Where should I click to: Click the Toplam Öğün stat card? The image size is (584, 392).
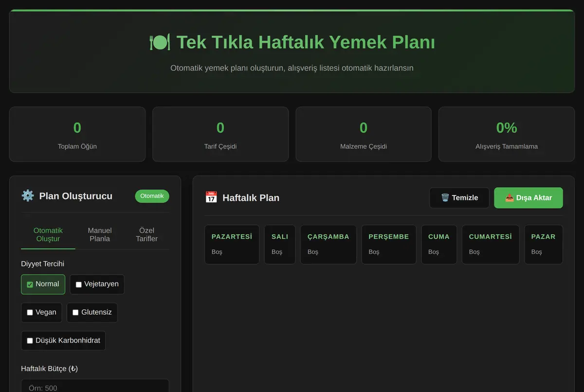(x=77, y=134)
